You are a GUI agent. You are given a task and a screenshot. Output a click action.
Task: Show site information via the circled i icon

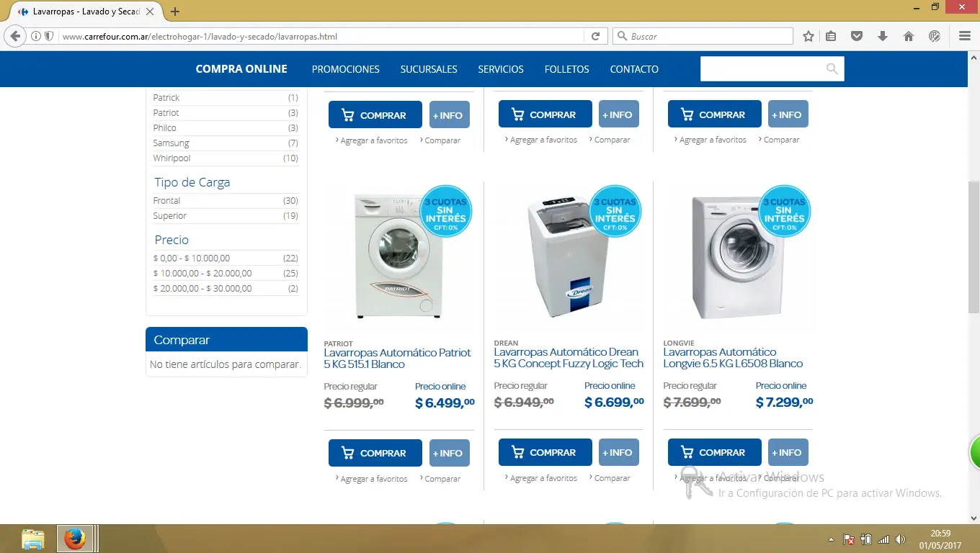pos(36,36)
